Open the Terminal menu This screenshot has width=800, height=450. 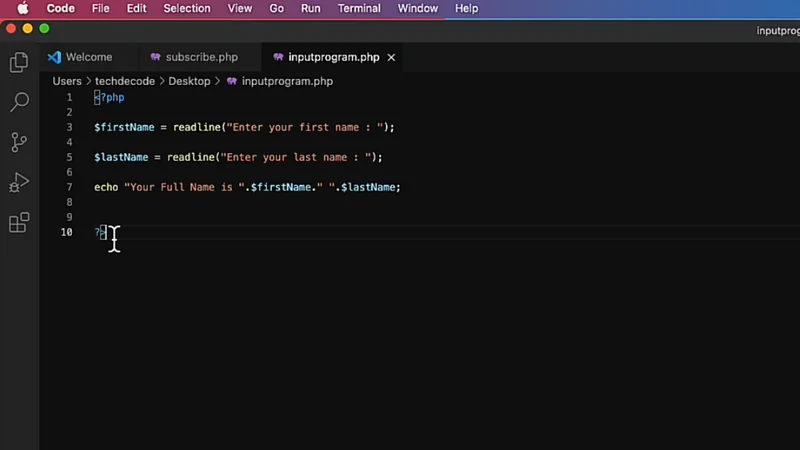(359, 8)
